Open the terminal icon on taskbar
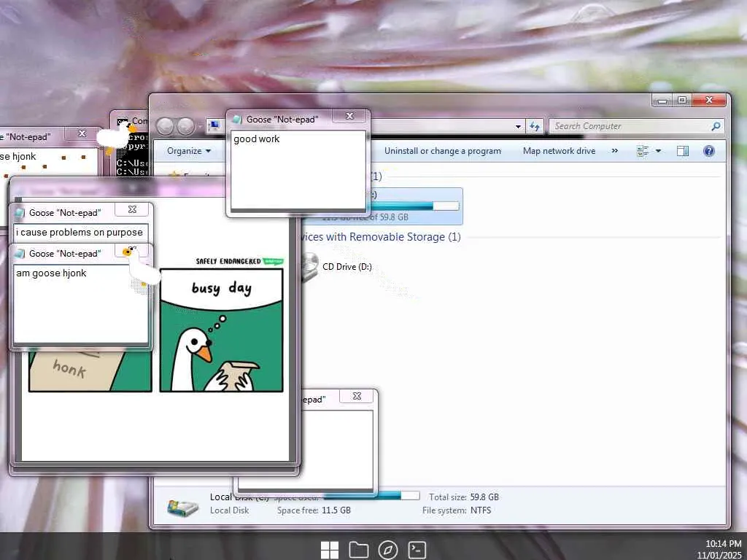747x560 pixels. (417, 550)
